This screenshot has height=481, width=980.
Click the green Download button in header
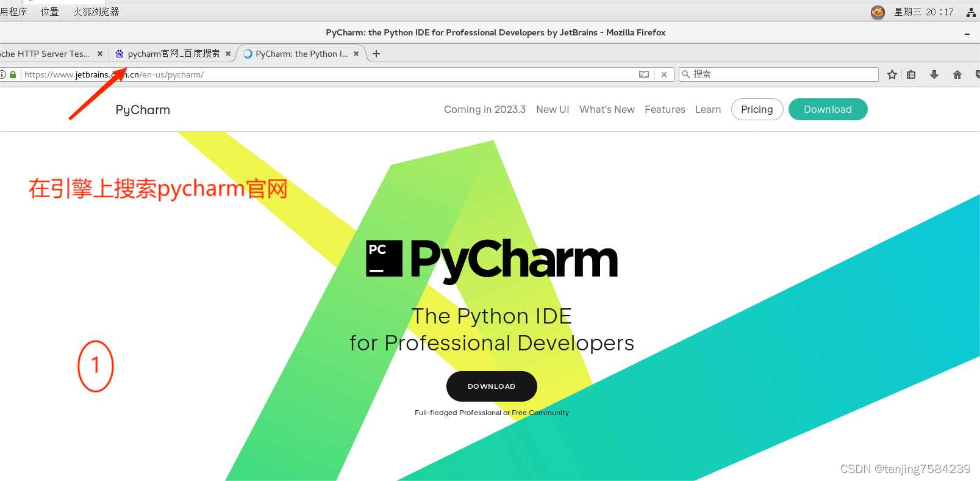coord(828,109)
